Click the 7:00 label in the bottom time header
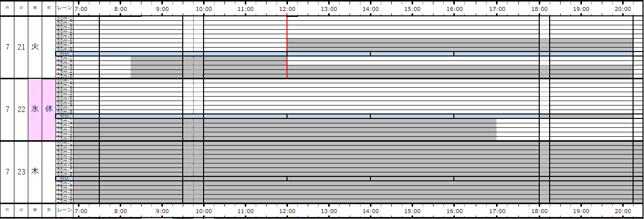The height and width of the screenshot is (219, 644). coord(81,210)
